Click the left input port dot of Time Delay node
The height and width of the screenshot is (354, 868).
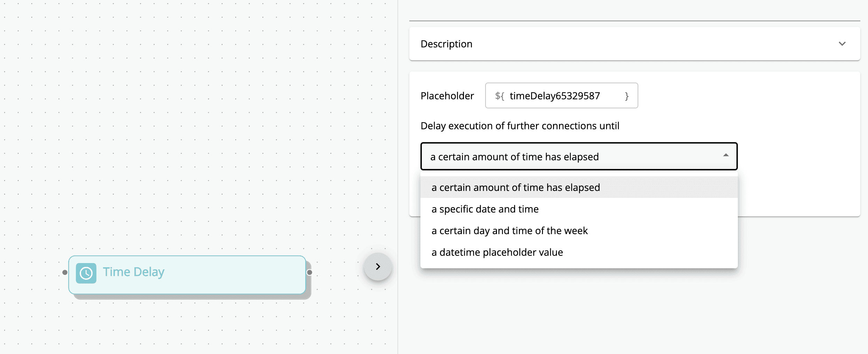coord(64,272)
